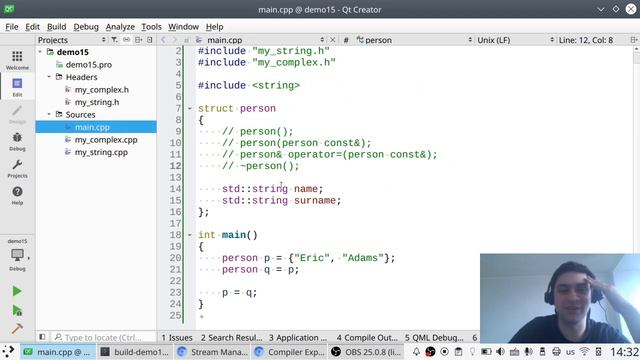
Task: Click the Type to locate search field
Action: click(x=103, y=338)
